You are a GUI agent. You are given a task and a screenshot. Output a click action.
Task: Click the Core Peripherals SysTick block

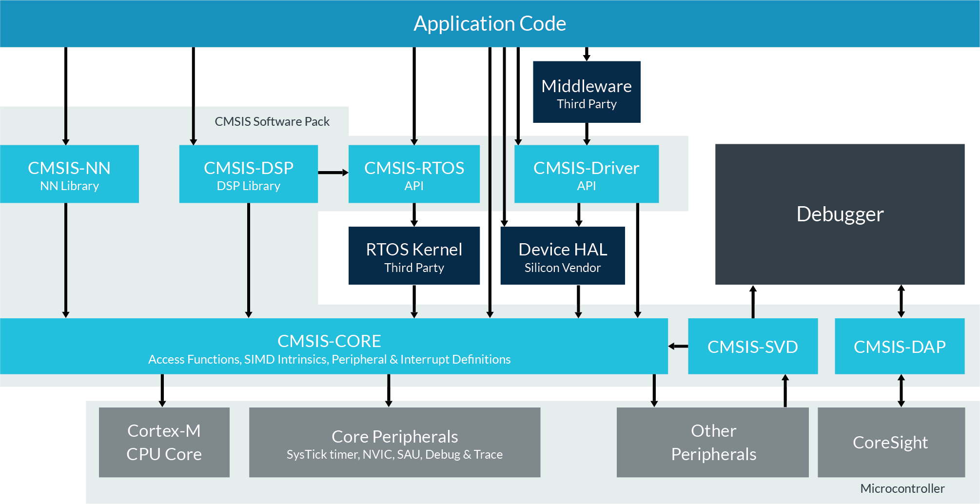point(394,442)
